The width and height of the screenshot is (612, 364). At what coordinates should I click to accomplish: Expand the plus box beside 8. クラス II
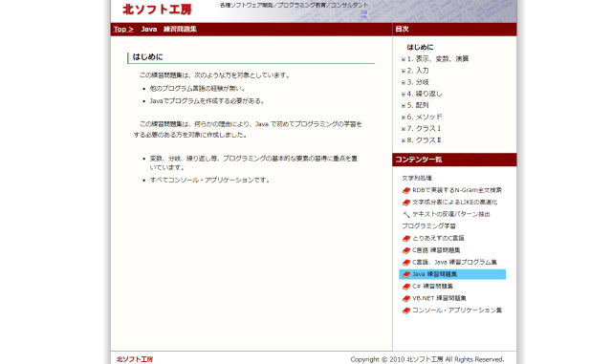(x=404, y=140)
